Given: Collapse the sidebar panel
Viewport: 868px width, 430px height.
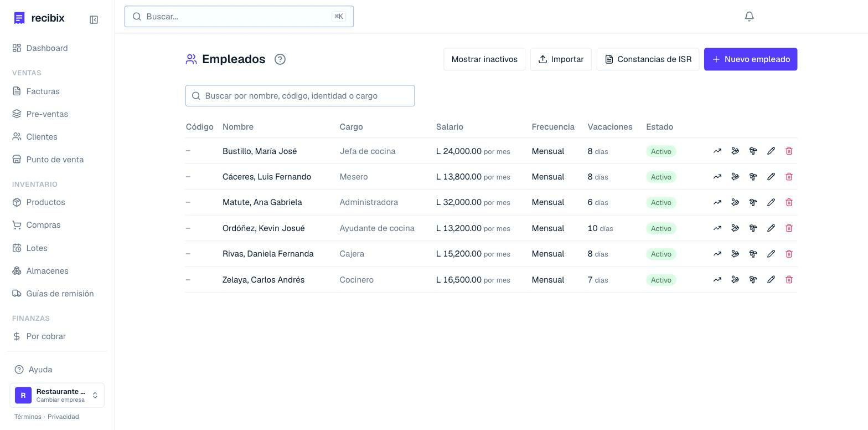Looking at the screenshot, I should [94, 19].
